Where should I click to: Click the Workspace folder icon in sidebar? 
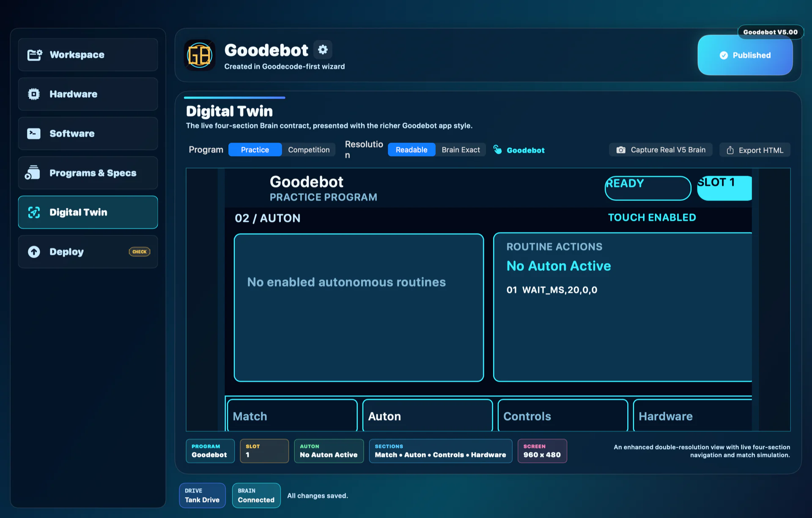point(35,55)
